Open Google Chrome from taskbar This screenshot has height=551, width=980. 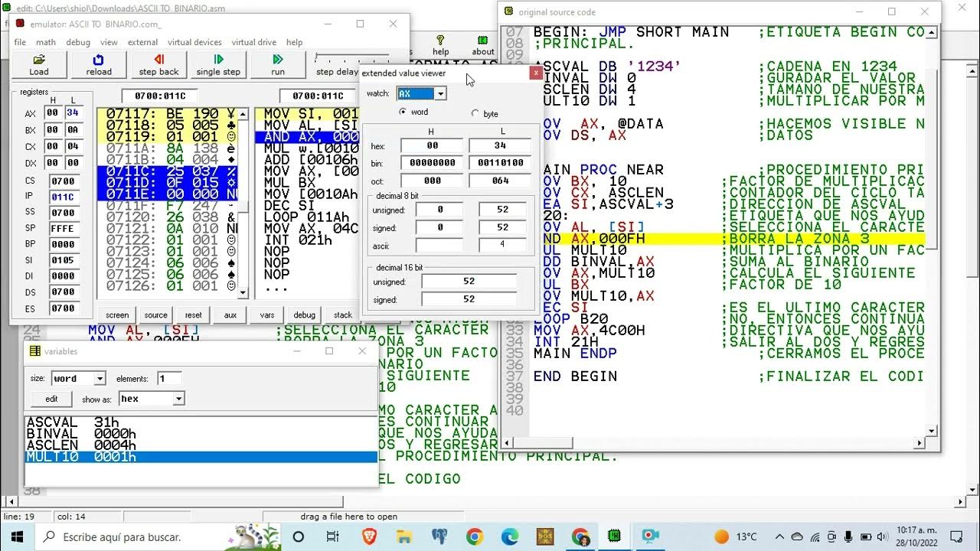pos(475,536)
